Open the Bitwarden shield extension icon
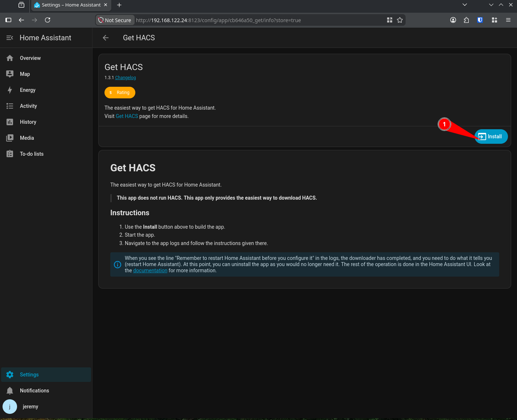The width and height of the screenshot is (517, 420). click(480, 20)
